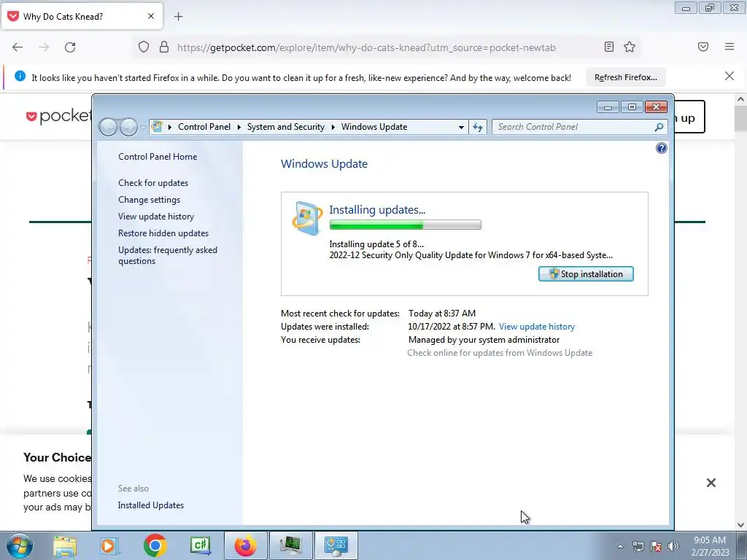Expand the arrow after System and Security
The width and height of the screenshot is (747, 560).
pos(333,127)
